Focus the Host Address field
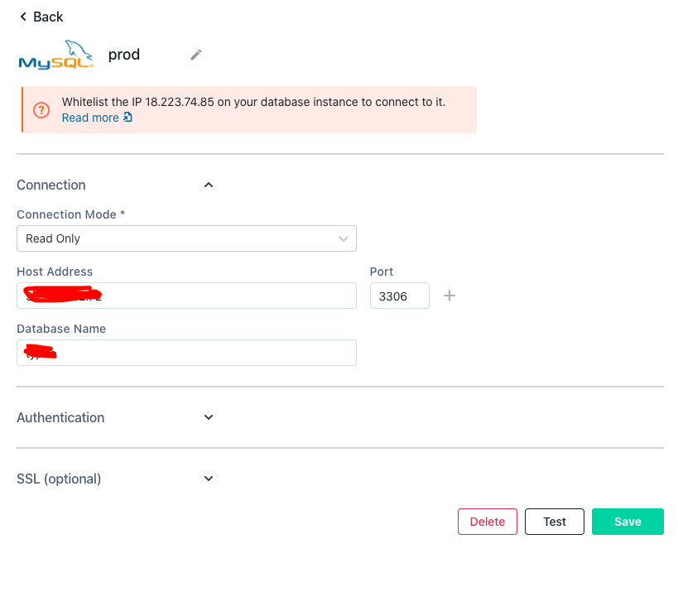The width and height of the screenshot is (678, 616). pos(186,296)
